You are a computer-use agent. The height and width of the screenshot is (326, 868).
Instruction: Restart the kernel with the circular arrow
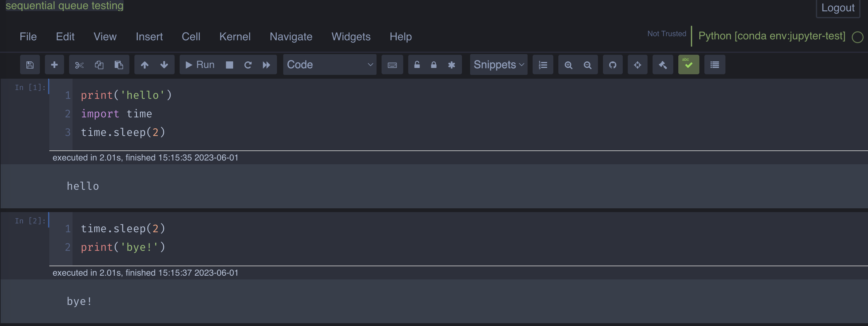point(248,65)
